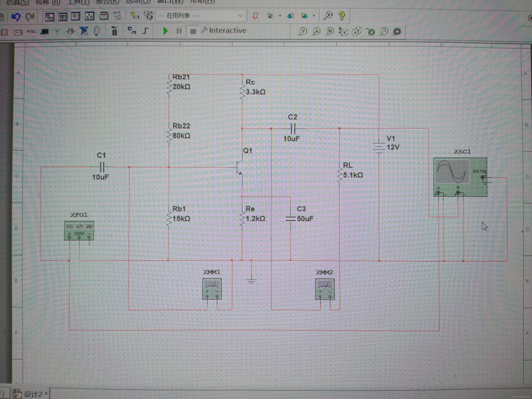This screenshot has height=399, width=532.
Task: Open the spreadsheet view grid icon
Action: pos(63,17)
